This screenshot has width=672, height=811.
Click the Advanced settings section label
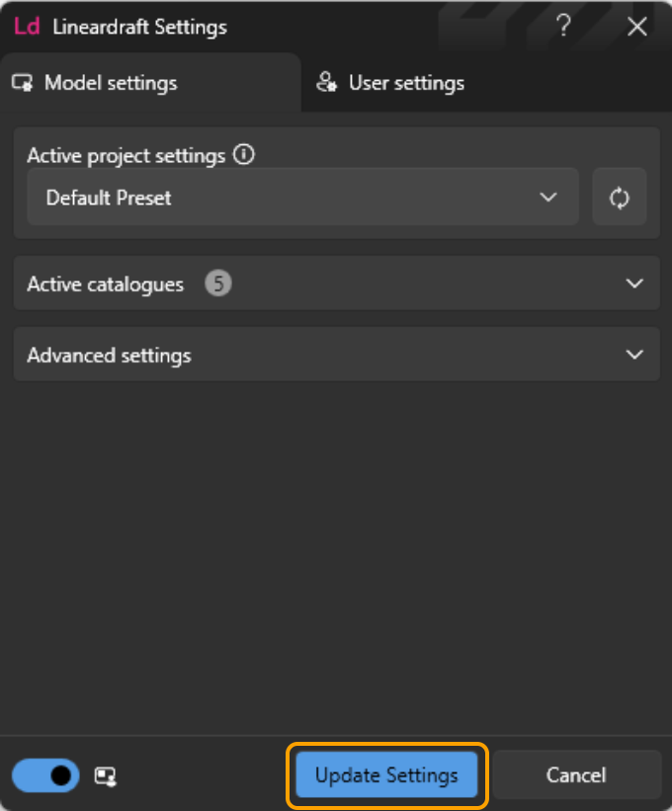tap(109, 356)
